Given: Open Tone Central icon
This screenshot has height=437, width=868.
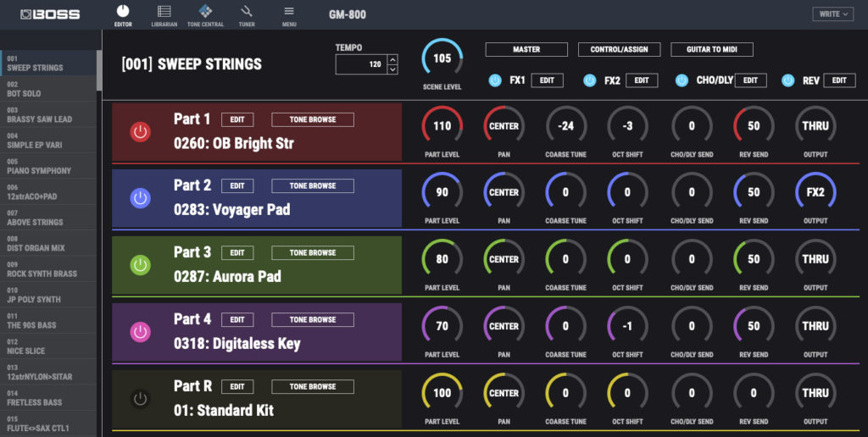Looking at the screenshot, I should click(x=205, y=11).
